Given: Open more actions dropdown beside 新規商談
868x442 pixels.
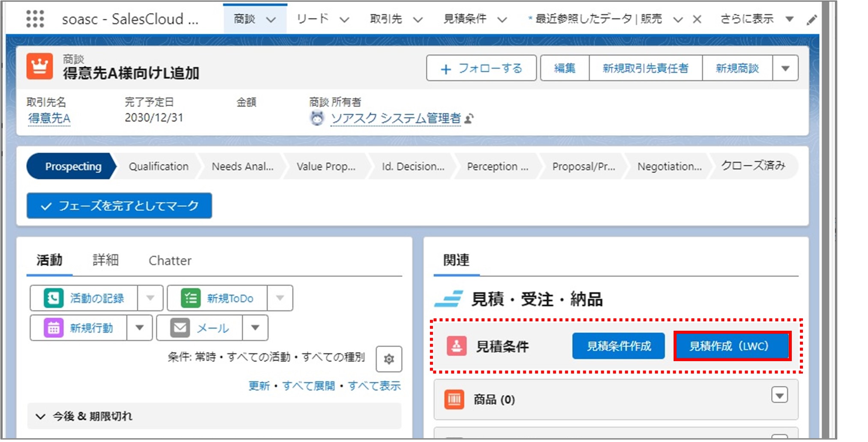Looking at the screenshot, I should [785, 68].
